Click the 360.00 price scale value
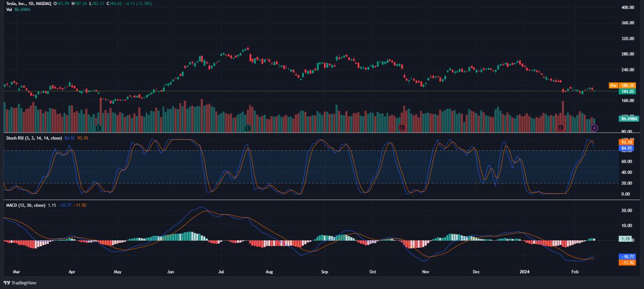Screen dimensions: 644x289 pos(628,23)
